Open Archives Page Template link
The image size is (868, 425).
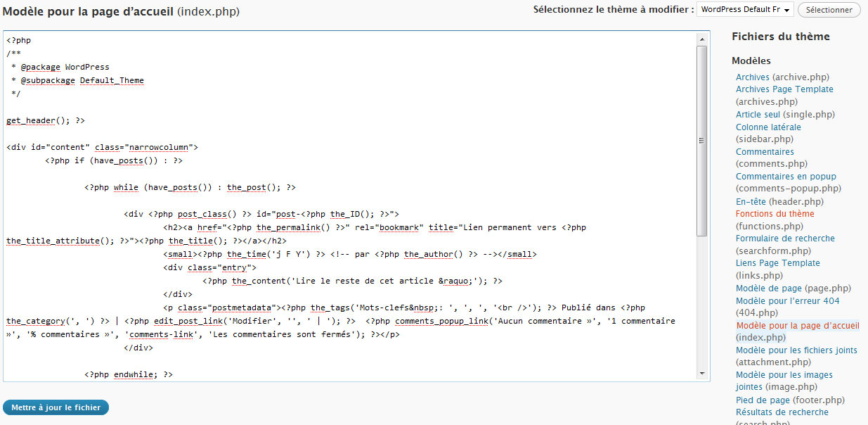(x=784, y=89)
